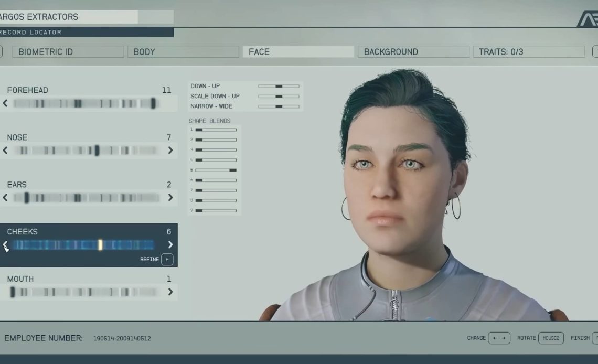Click the Narrow - Wide slider
This screenshot has height=364, width=598.
(279, 106)
